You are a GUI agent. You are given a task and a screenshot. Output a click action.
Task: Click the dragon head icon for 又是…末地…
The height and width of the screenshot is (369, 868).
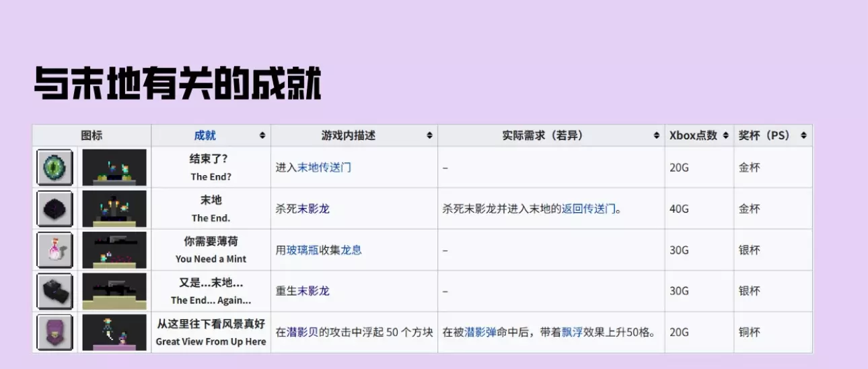click(x=55, y=291)
